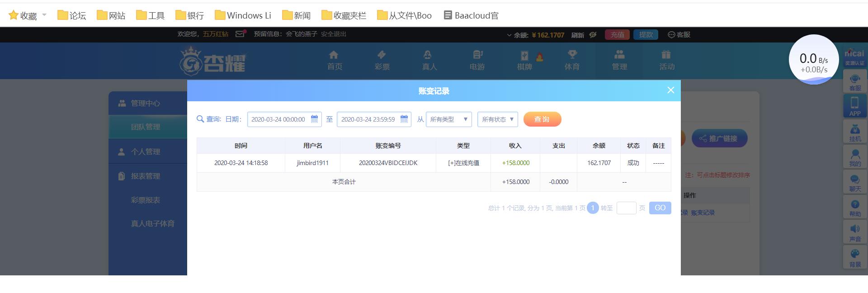Click the mail message envelope icon
Screen dimensions: 868x293
coord(241,34)
